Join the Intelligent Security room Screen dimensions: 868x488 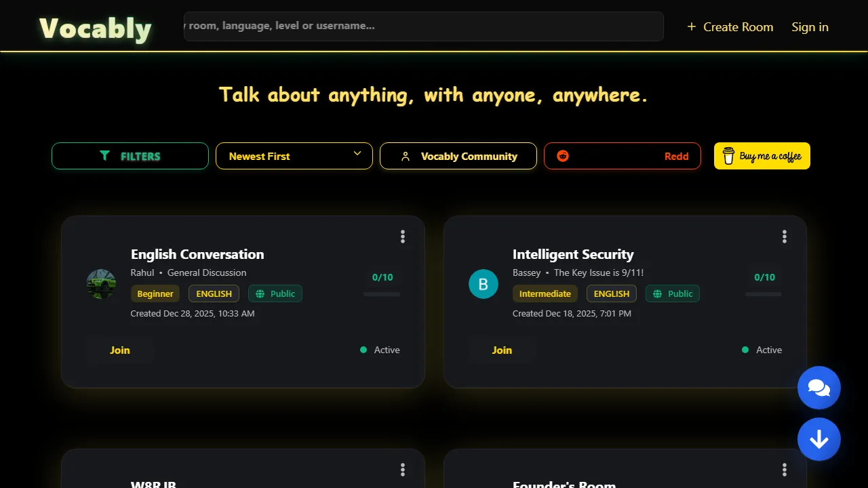502,350
